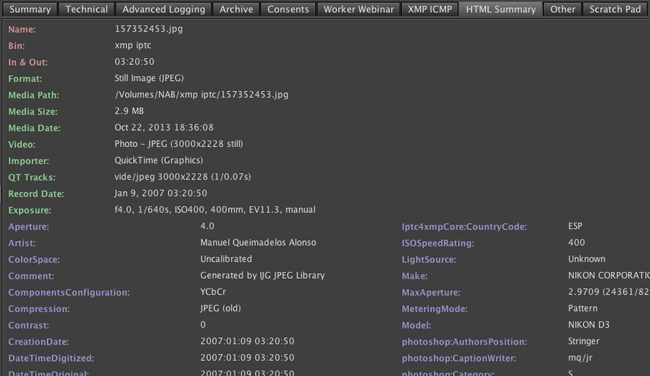Click the file name 157352453.jpg
The height and width of the screenshot is (376, 650).
pos(148,29)
